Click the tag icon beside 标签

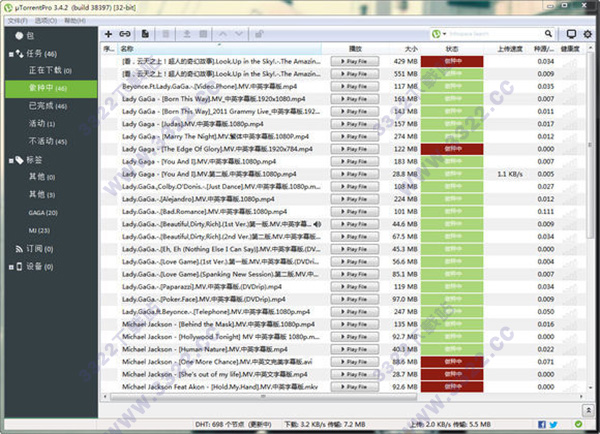coord(19,160)
